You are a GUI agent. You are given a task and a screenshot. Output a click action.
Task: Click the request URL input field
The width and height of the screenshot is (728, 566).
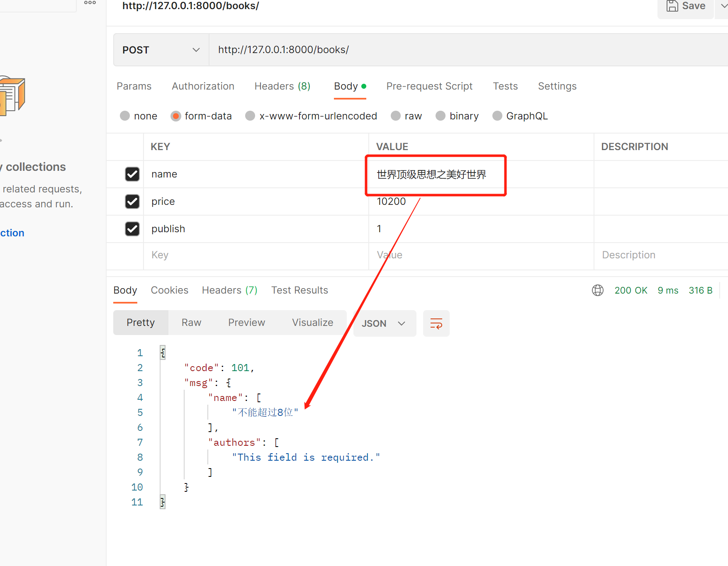point(469,50)
